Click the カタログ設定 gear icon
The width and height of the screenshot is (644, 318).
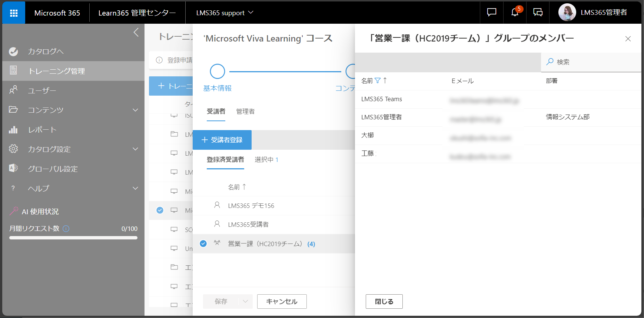pos(13,149)
